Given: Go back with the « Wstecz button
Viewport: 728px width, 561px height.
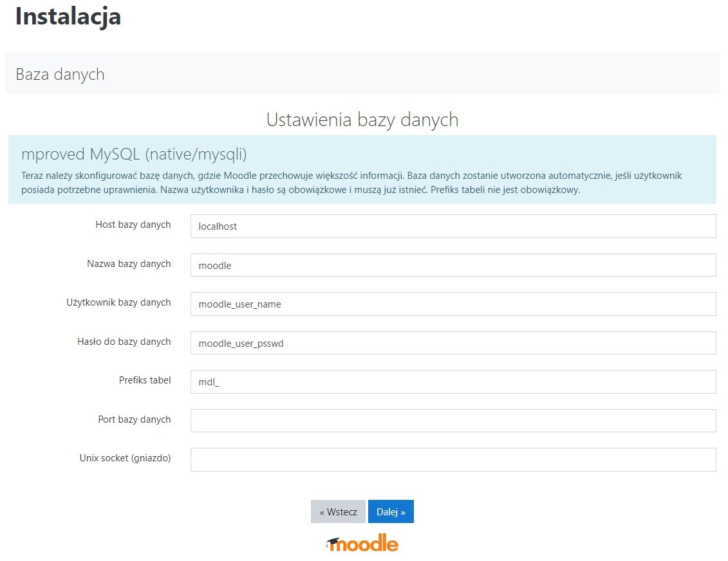Looking at the screenshot, I should [338, 511].
